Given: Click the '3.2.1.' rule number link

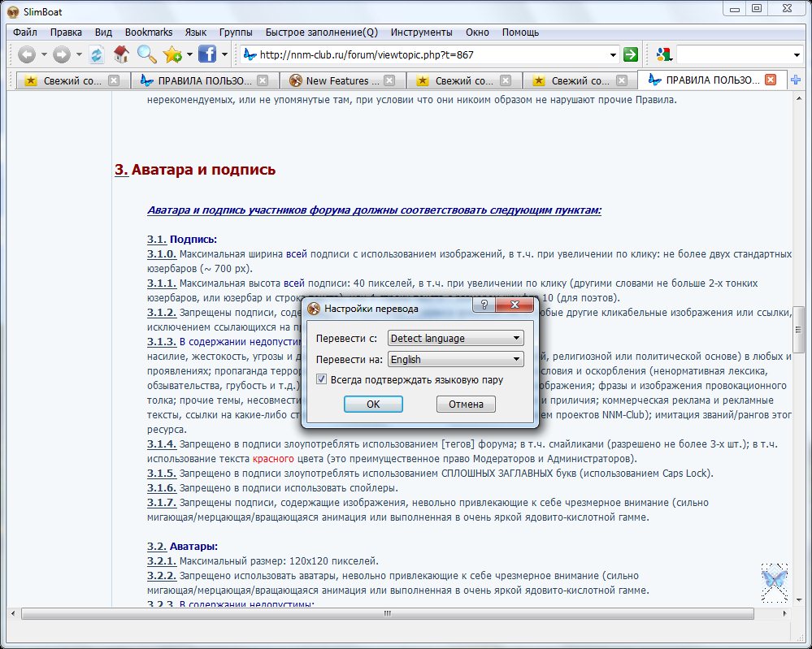Looking at the screenshot, I should [162, 561].
